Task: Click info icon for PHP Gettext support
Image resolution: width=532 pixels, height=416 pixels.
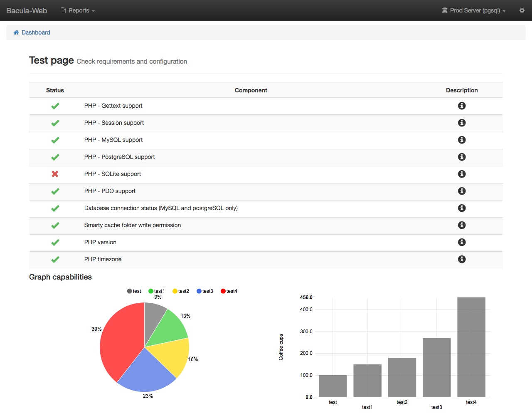Action: pos(461,106)
